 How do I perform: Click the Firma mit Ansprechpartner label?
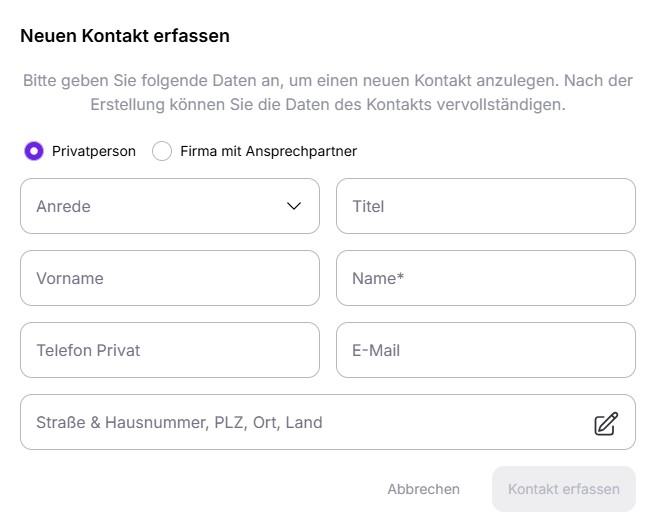[269, 151]
